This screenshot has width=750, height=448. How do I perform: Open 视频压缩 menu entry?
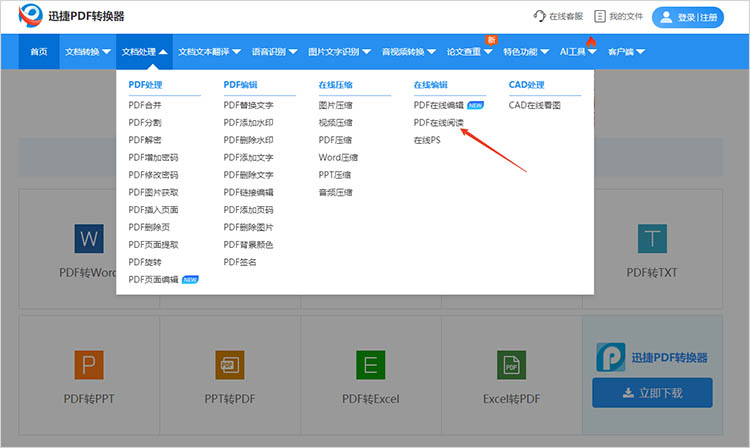pyautogui.click(x=335, y=123)
